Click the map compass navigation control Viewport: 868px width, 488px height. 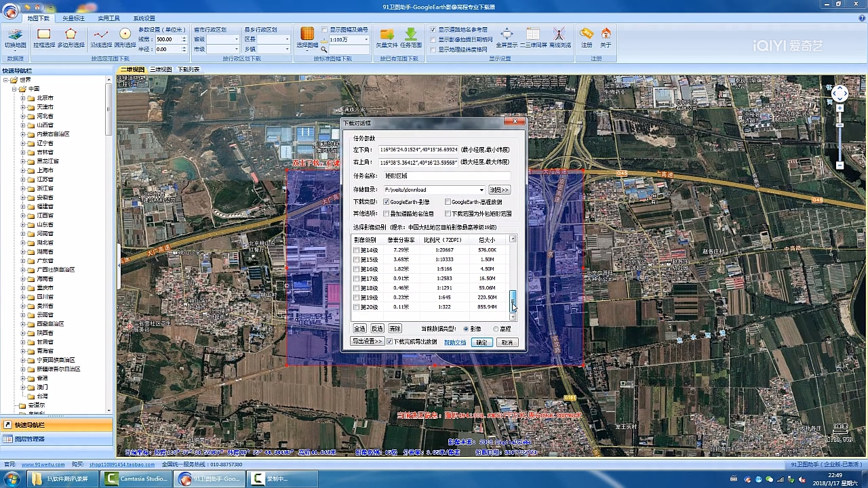pos(840,94)
